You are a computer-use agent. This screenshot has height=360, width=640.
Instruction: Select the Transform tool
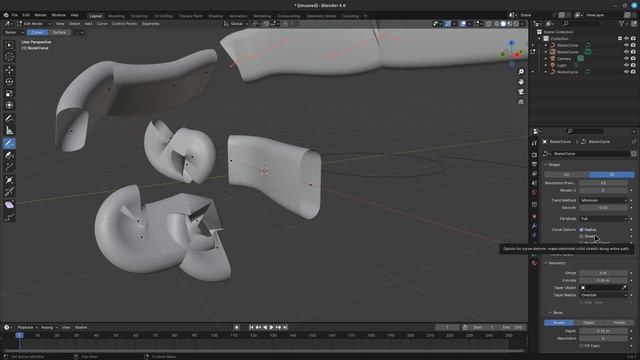(x=9, y=105)
